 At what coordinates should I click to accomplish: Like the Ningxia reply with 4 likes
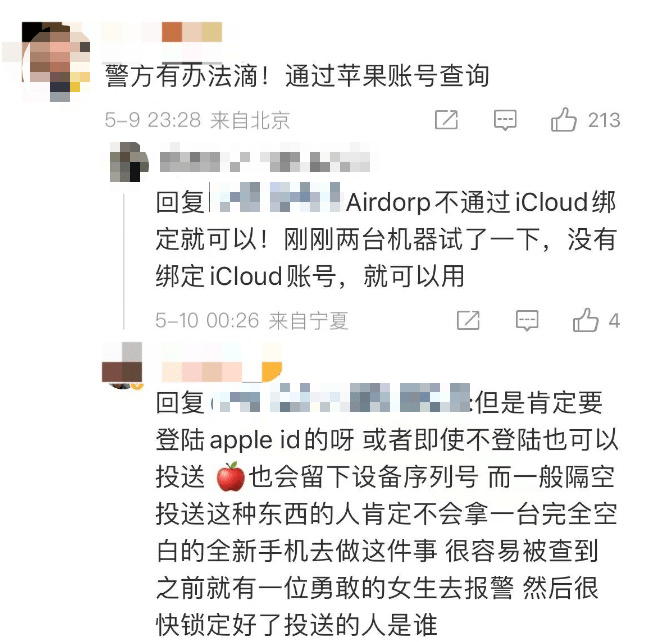(585, 320)
